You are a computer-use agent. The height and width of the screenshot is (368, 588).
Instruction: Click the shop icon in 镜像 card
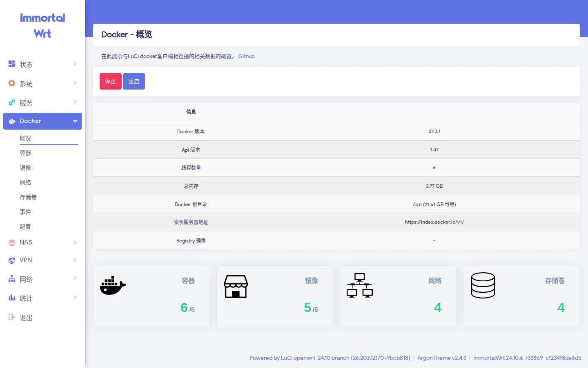click(236, 286)
